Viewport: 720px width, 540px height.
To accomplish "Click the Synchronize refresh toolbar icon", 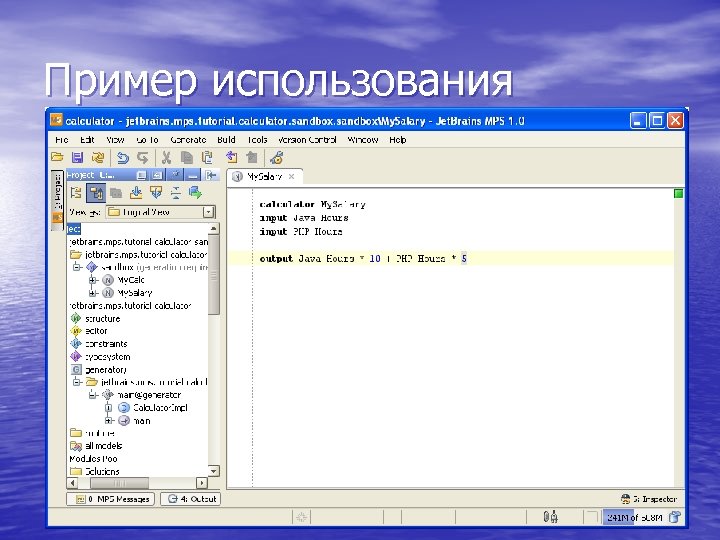I will click(x=97, y=158).
